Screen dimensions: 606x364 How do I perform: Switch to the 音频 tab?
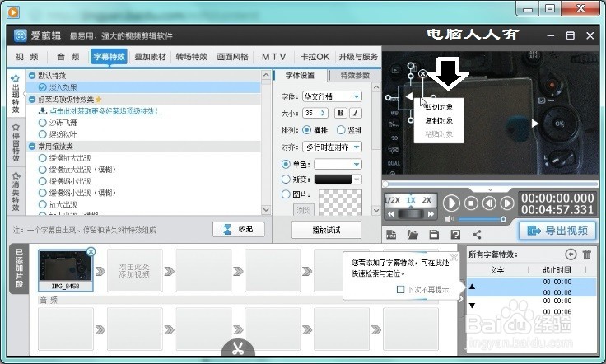coord(68,57)
